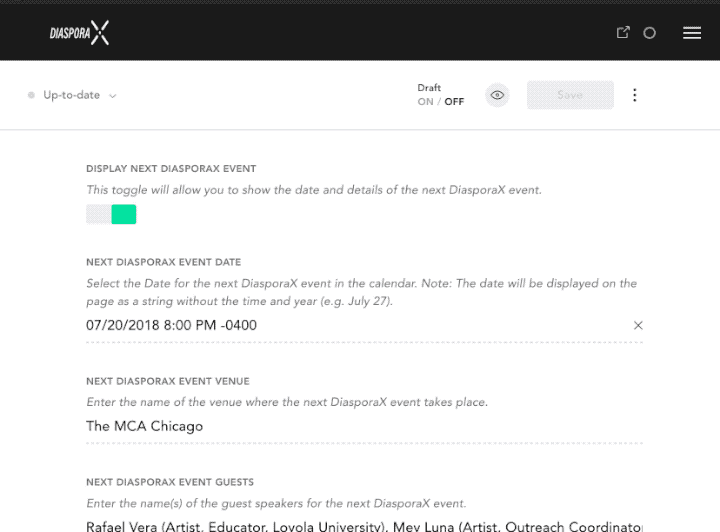Image resolution: width=720 pixels, height=532 pixels.
Task: Click the event date field 07/20/2018
Action: [364, 325]
